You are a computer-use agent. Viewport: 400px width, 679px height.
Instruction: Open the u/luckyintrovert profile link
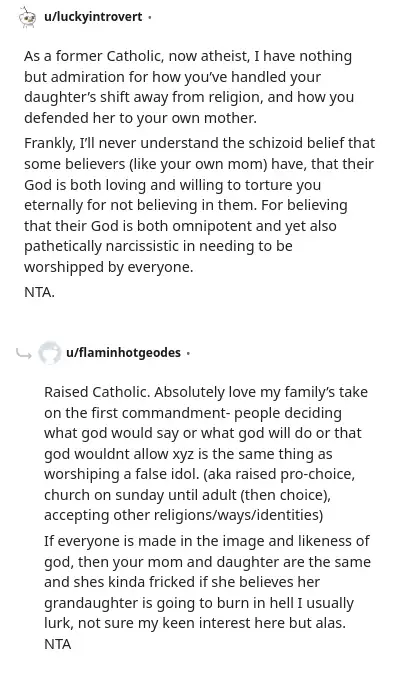tap(93, 17)
